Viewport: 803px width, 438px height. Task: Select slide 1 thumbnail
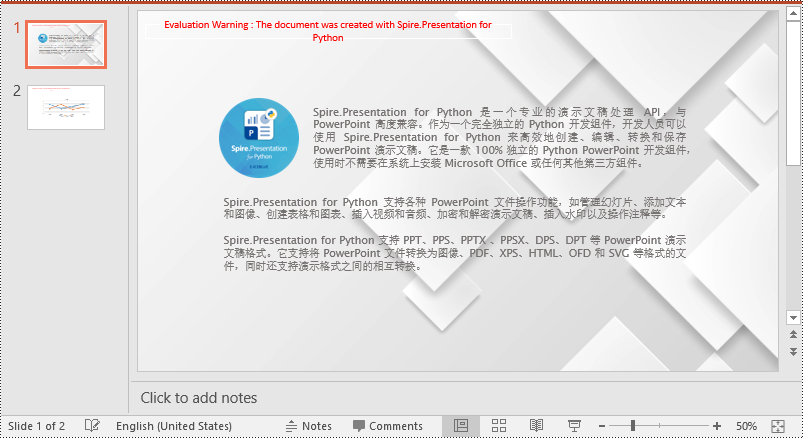pyautogui.click(x=66, y=45)
